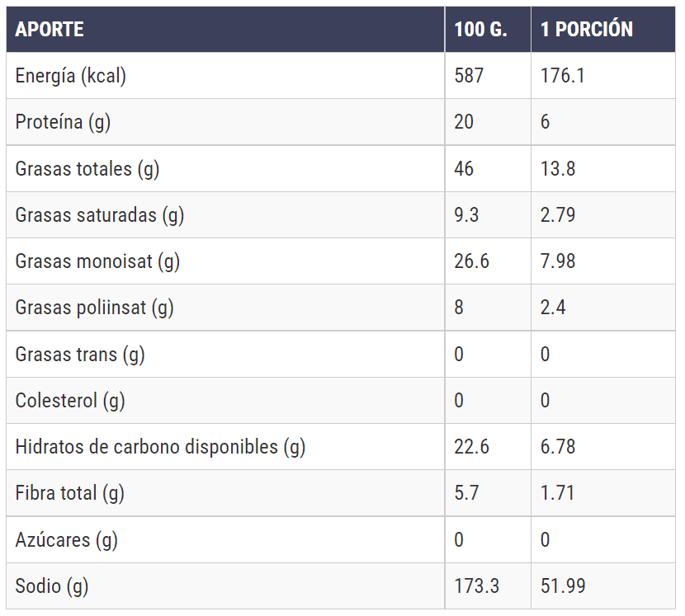Click the Grasas poliinsat (g) label
The image size is (685, 616).
click(94, 308)
